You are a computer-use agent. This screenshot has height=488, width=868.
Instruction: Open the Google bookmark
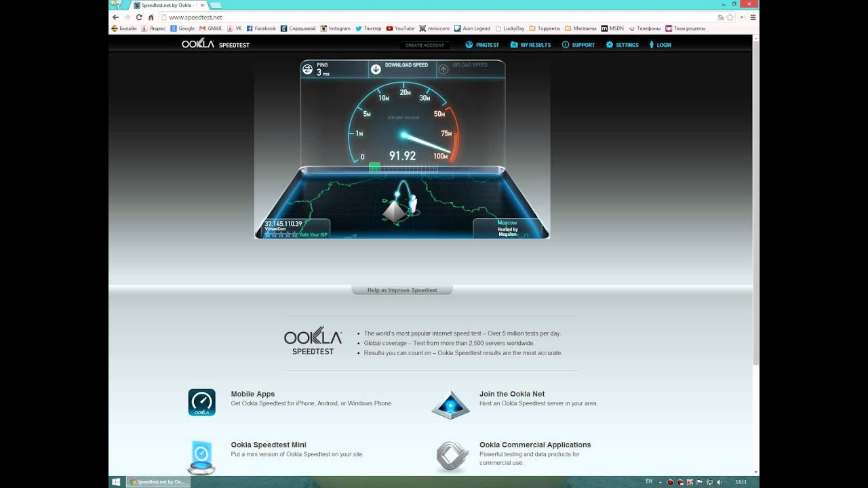pos(183,28)
